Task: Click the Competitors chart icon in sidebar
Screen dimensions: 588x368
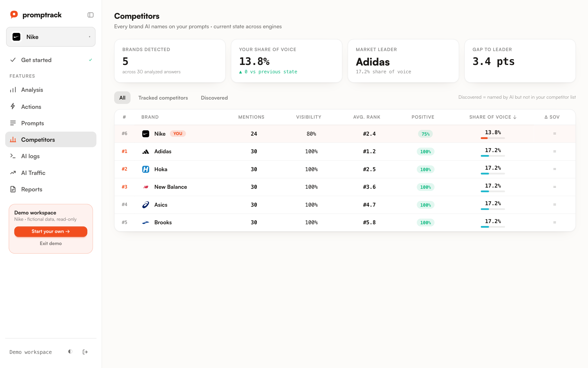Action: (x=13, y=140)
